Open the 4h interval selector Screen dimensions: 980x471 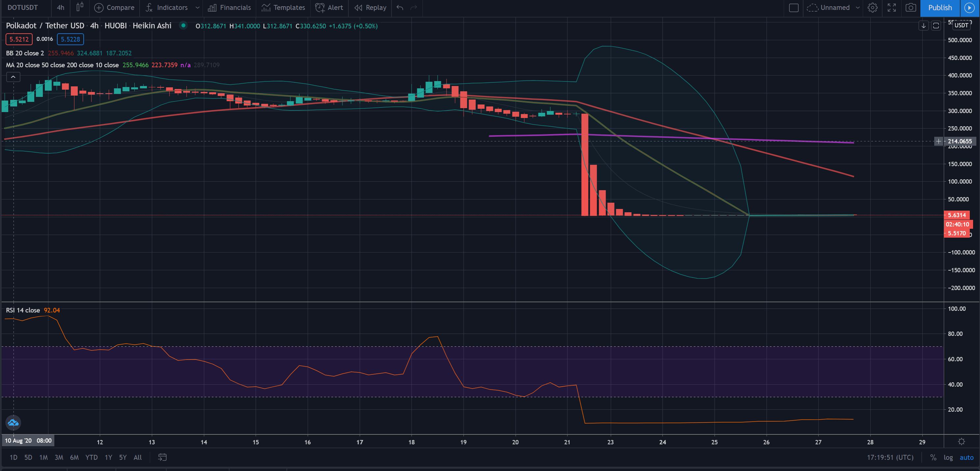point(61,7)
